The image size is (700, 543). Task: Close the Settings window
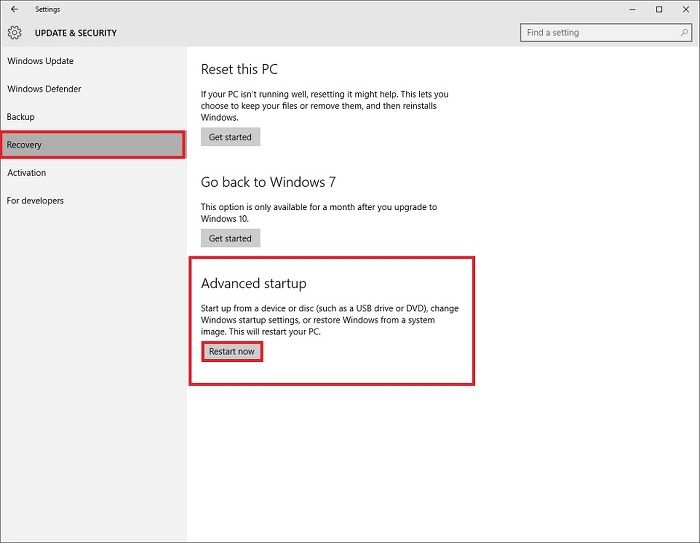[x=686, y=9]
